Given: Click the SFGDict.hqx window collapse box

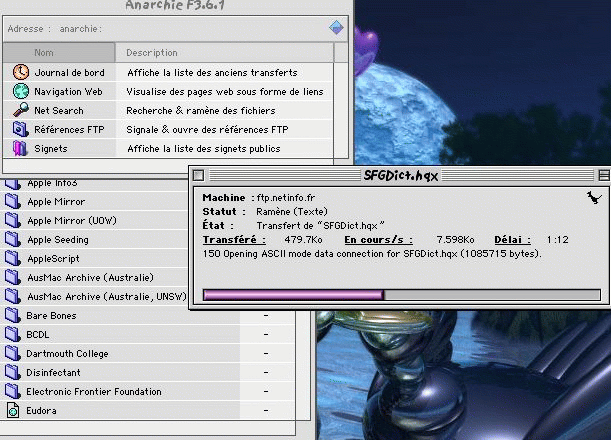Looking at the screenshot, I should point(604,175).
